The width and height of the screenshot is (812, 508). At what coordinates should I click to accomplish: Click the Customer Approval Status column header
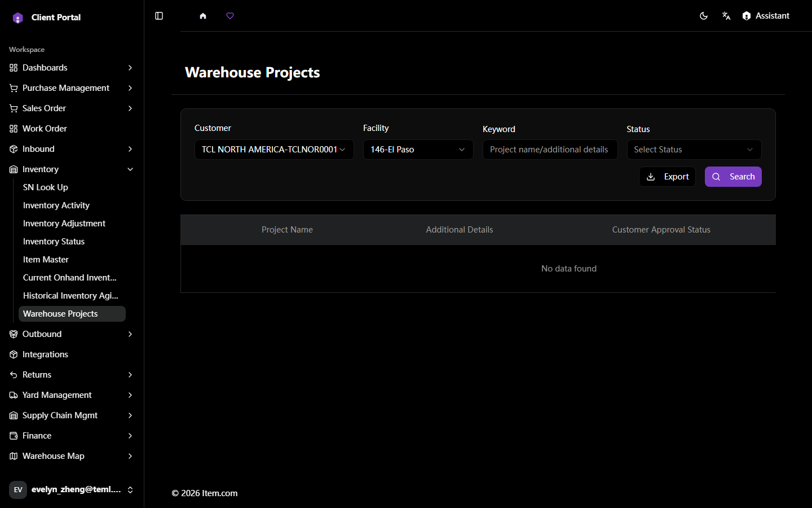tap(661, 230)
